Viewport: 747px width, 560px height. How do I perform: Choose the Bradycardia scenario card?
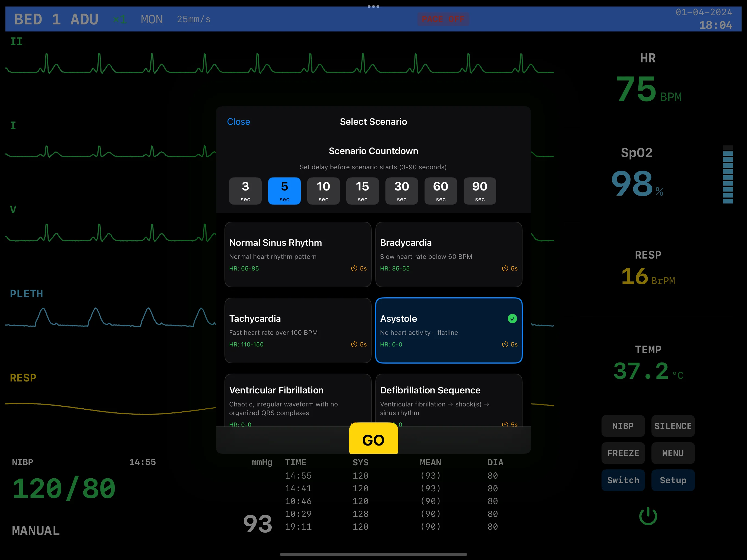(x=449, y=254)
